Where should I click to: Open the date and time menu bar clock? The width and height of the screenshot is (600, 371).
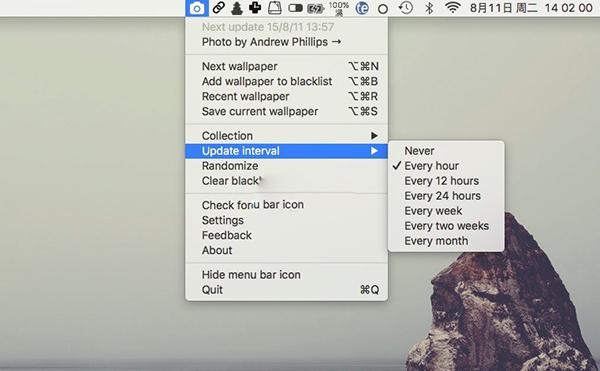coord(531,8)
